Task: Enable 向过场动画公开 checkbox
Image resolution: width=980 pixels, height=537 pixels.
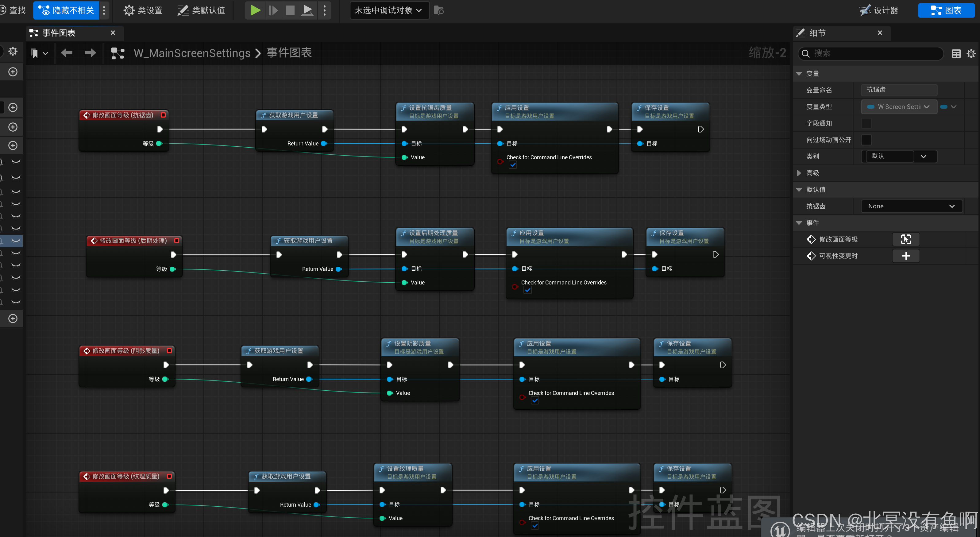Action: (866, 140)
